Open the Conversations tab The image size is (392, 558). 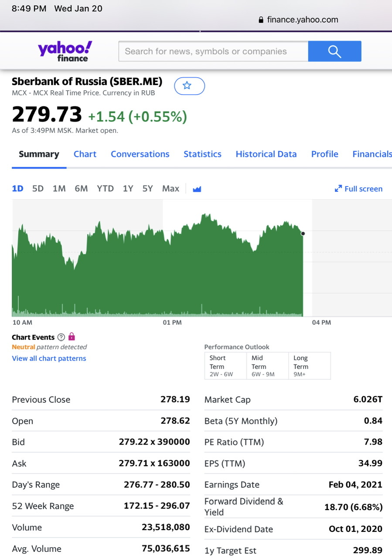click(140, 154)
